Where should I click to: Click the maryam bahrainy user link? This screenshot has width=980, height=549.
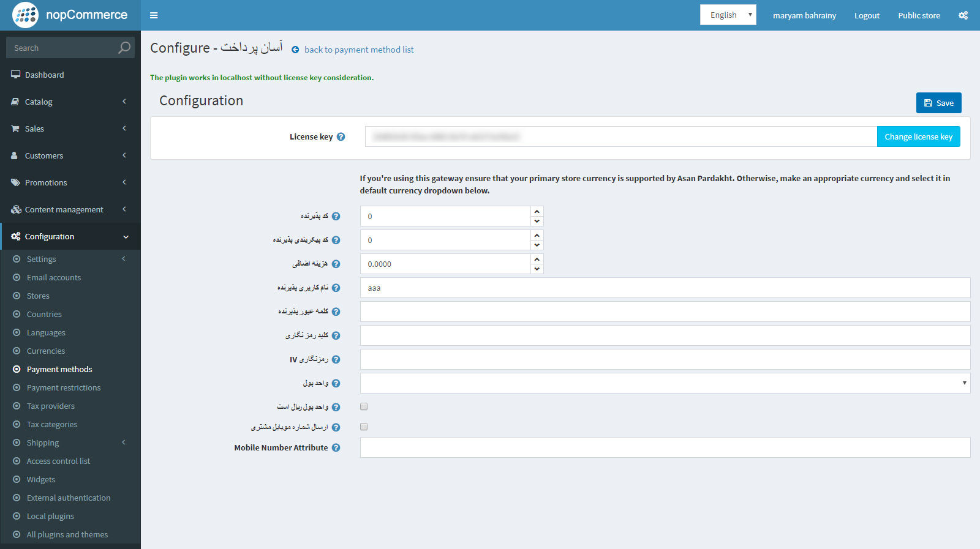click(x=804, y=15)
